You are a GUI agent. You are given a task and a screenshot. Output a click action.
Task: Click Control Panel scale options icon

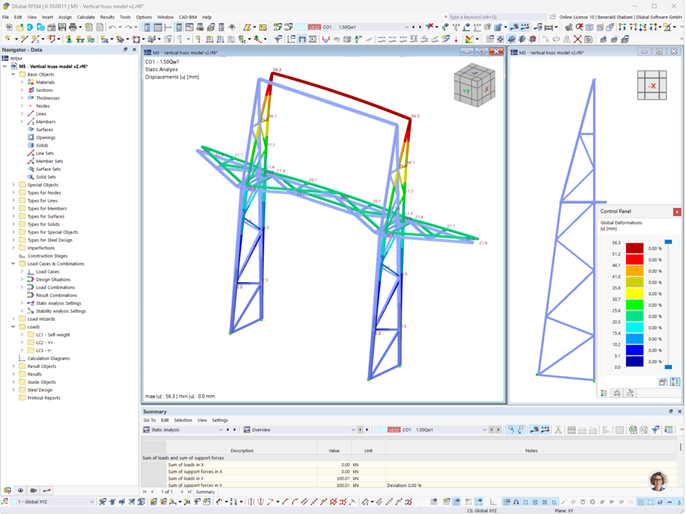click(x=663, y=382)
